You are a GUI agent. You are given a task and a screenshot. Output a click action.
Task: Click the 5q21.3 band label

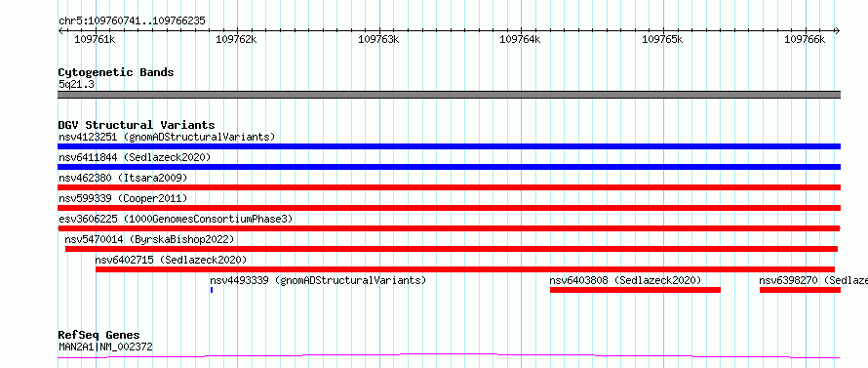(x=76, y=84)
